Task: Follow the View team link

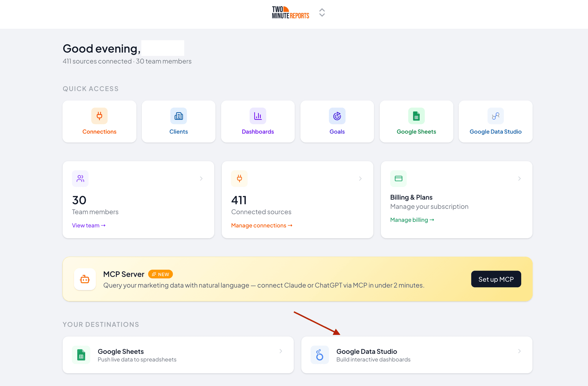Action: pos(89,225)
